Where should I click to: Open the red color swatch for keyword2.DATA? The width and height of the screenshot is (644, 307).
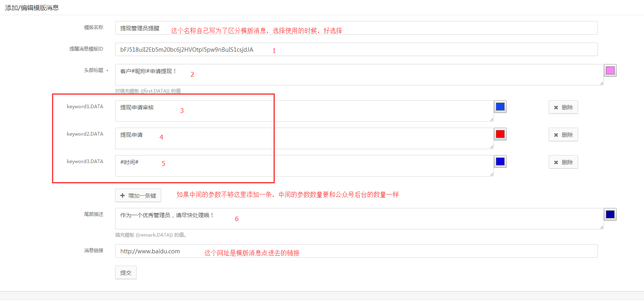click(500, 134)
